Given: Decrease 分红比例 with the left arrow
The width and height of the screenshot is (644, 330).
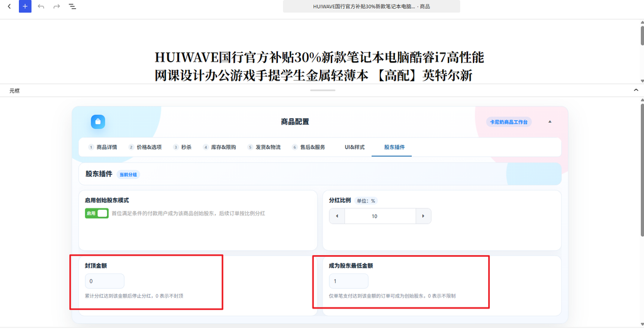Looking at the screenshot, I should tap(337, 216).
